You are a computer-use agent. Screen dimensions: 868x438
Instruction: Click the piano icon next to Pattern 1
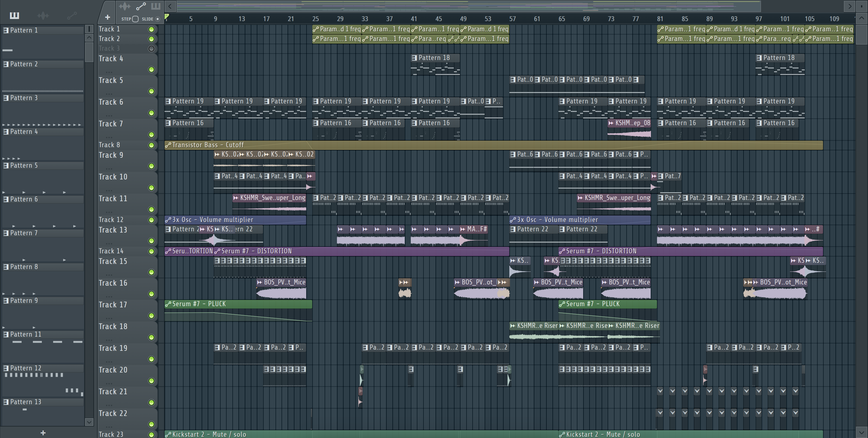click(6, 30)
